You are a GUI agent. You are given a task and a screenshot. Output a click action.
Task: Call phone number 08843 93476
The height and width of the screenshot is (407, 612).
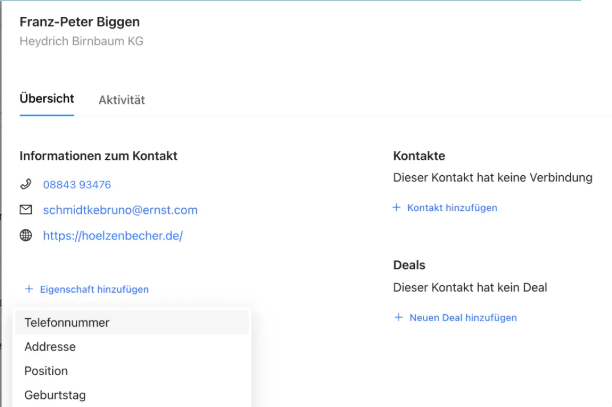pyautogui.click(x=77, y=185)
